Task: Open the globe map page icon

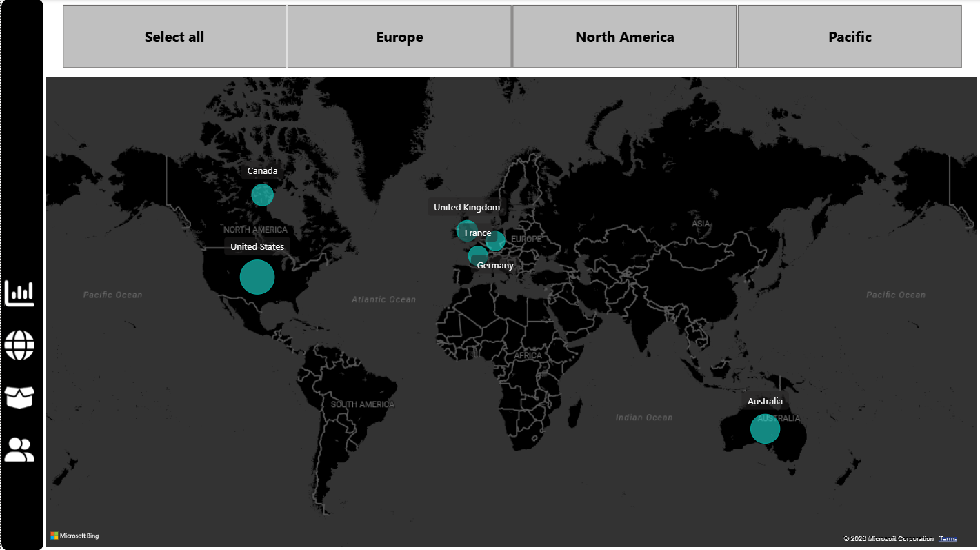Action: point(21,345)
